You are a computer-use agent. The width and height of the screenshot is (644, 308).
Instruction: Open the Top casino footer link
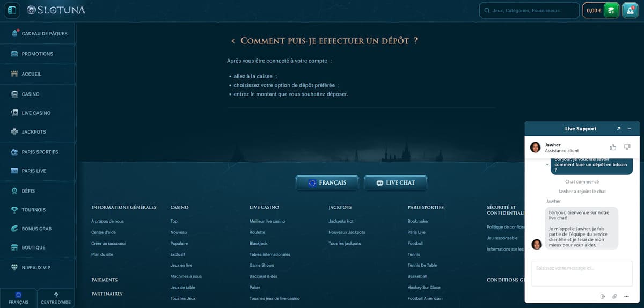(174, 221)
